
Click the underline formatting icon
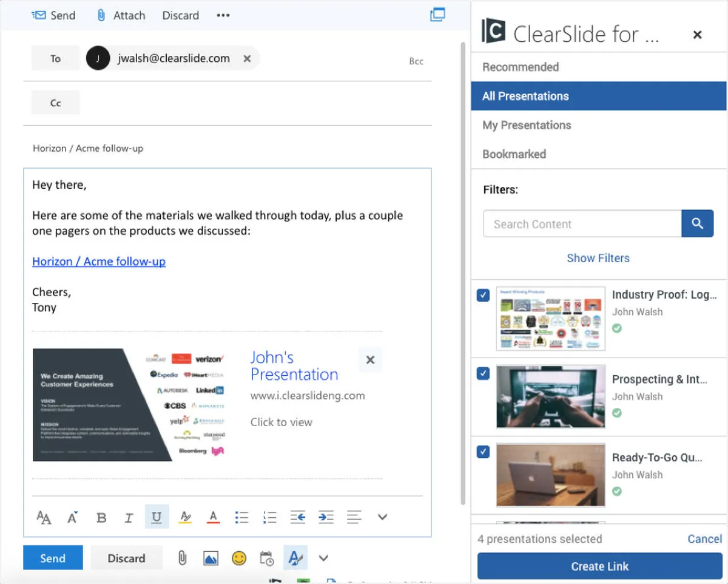click(157, 517)
